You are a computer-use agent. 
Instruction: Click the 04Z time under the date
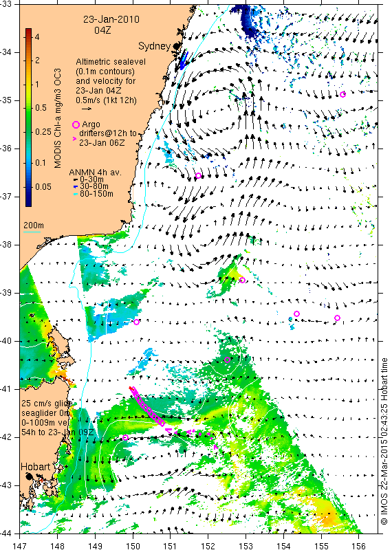102,30
